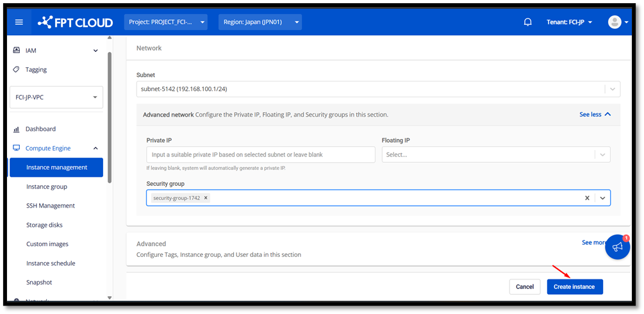The height and width of the screenshot is (314, 644).
Task: Open the Region Japan dropdown
Action: [x=260, y=22]
